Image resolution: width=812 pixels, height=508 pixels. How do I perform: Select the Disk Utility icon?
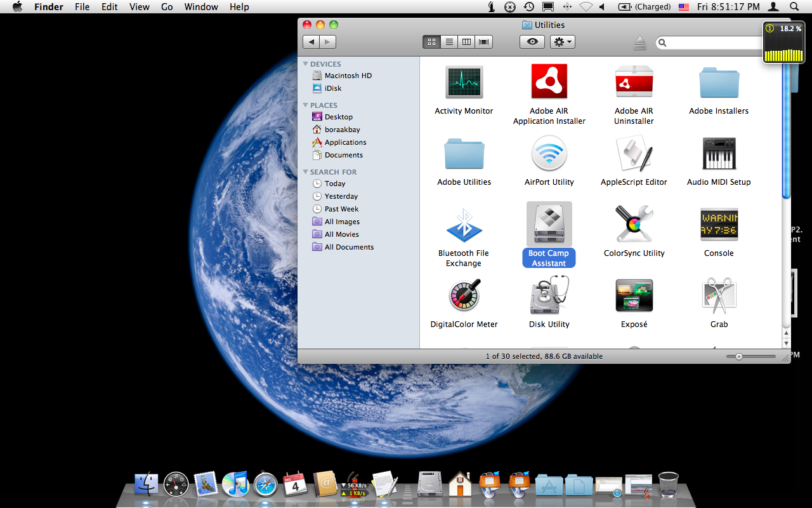[549, 295]
